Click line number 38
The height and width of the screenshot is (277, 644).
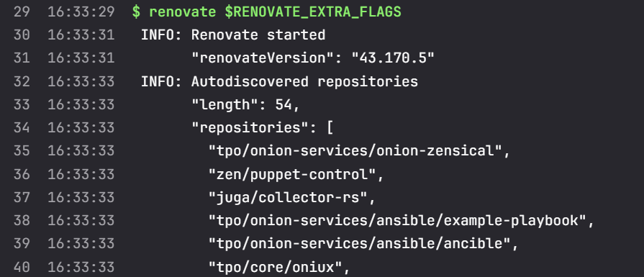[22, 221]
